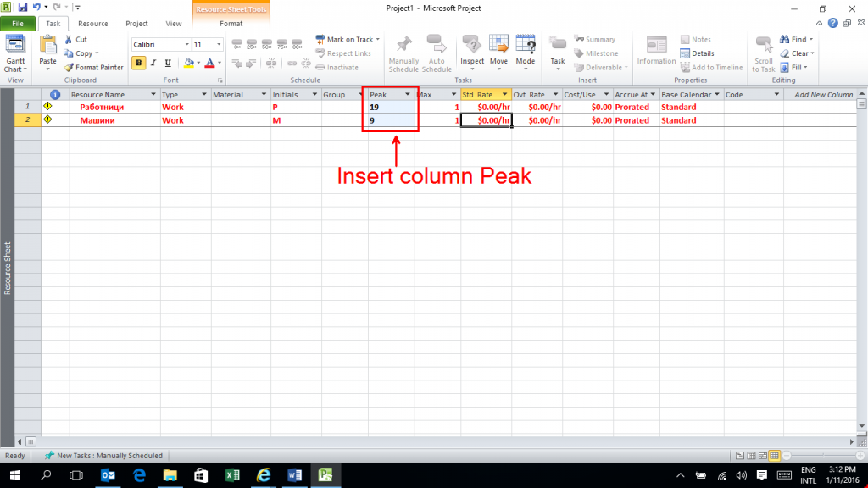Viewport: 868px width, 488px height.
Task: Click the Scroll to Task icon
Action: (764, 46)
